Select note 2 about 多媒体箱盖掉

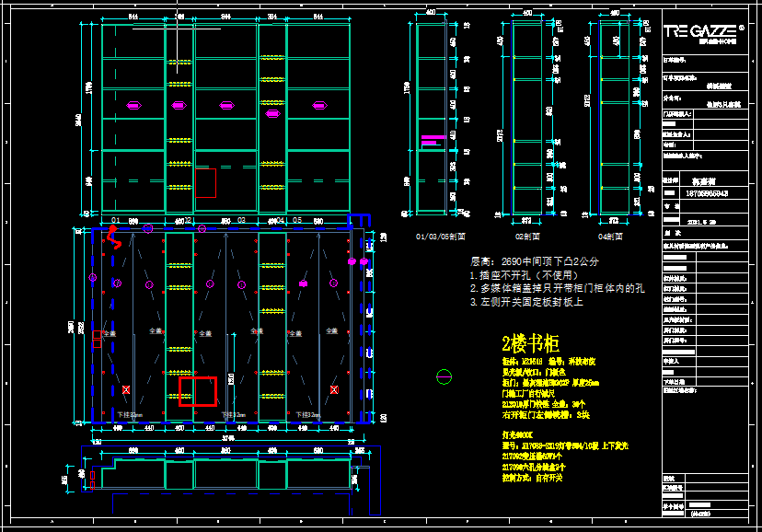pyautogui.click(x=558, y=289)
